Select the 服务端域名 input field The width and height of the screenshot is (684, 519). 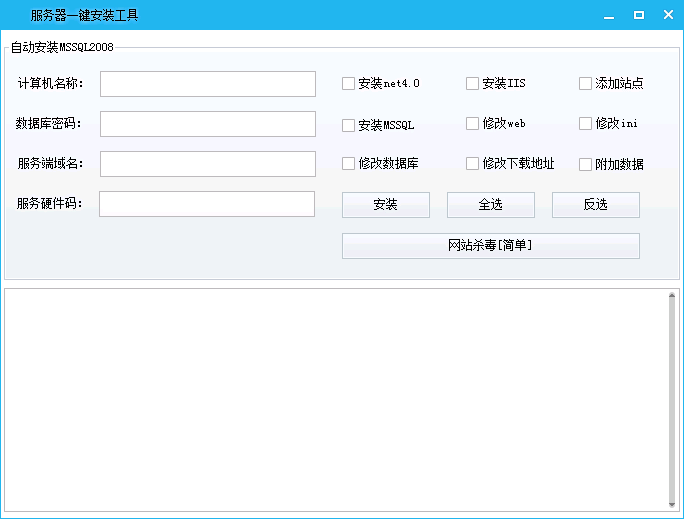pos(207,164)
